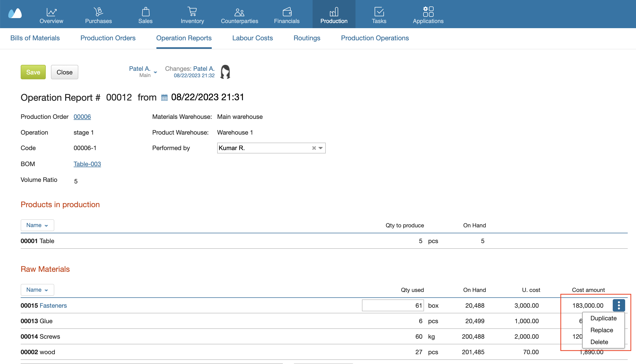Click Screws on hand 200,488
Screen dimensions: 636x364
click(x=473, y=337)
